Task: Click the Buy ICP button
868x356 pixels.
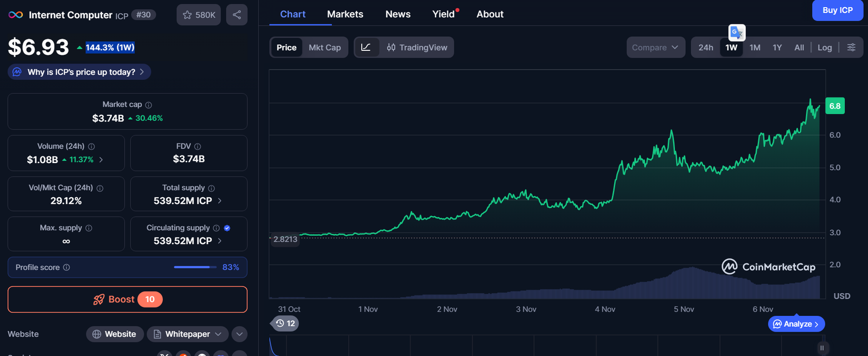Action: pyautogui.click(x=837, y=10)
